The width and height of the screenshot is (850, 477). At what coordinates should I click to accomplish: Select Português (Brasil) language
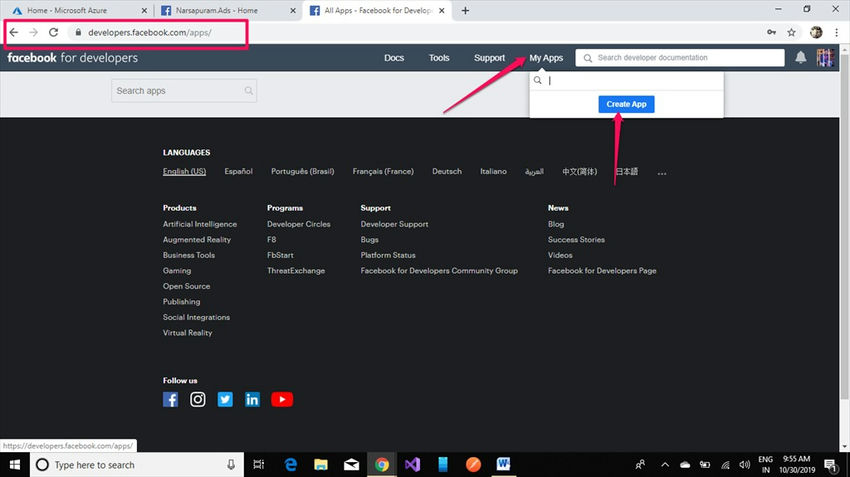(302, 171)
